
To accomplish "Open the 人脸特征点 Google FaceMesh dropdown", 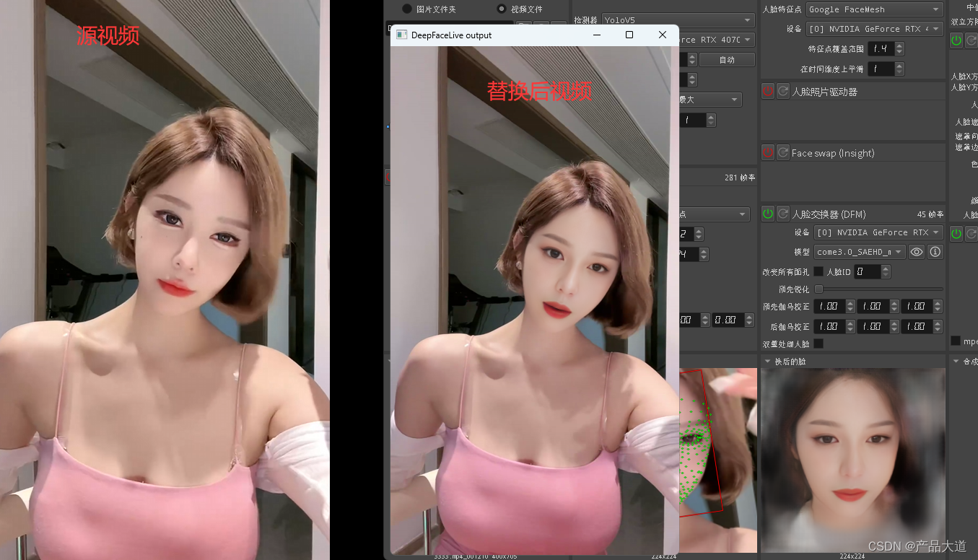I will pyautogui.click(x=874, y=9).
